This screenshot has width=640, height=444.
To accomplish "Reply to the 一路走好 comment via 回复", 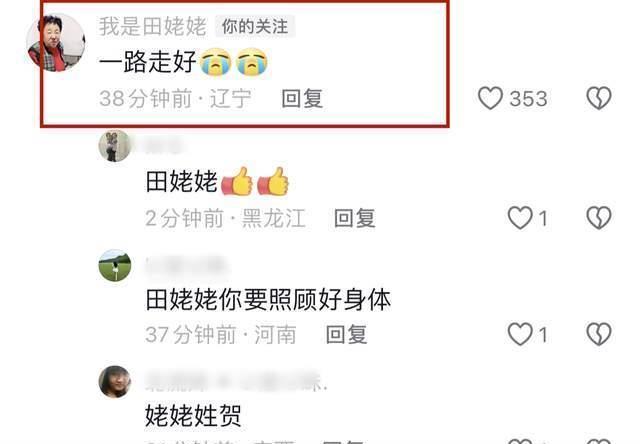I will click(302, 98).
